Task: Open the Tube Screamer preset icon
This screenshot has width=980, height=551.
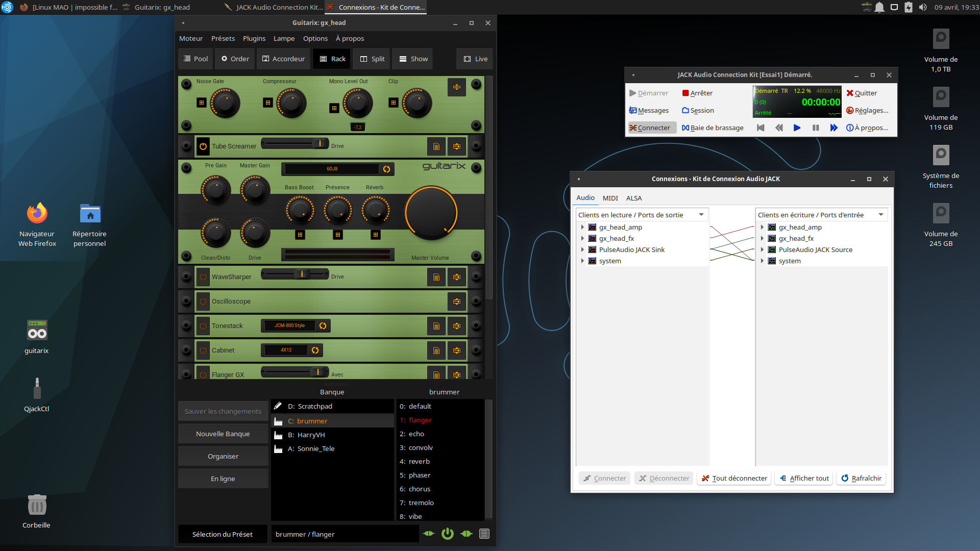Action: pyautogui.click(x=436, y=146)
